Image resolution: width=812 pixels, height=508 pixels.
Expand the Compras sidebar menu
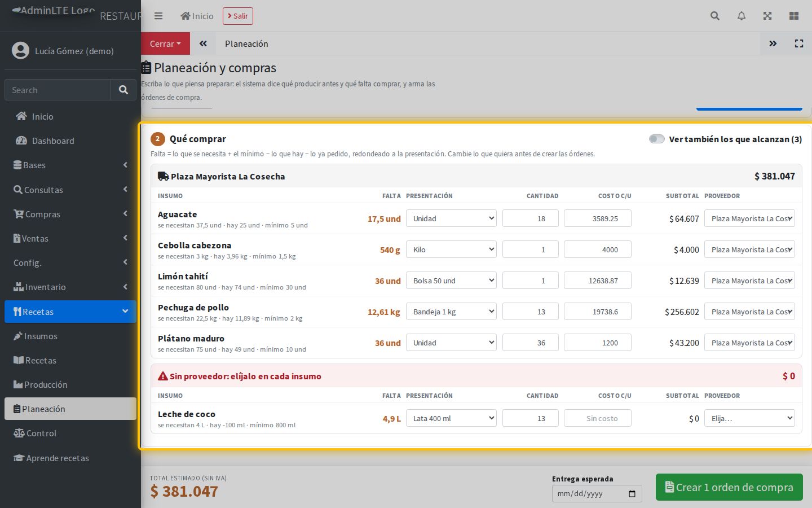(x=70, y=214)
